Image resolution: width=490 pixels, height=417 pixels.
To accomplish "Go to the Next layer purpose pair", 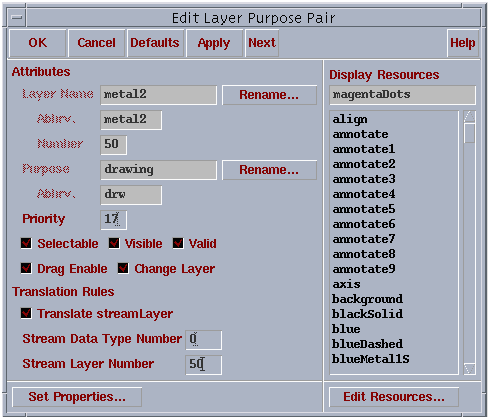I will [x=262, y=43].
